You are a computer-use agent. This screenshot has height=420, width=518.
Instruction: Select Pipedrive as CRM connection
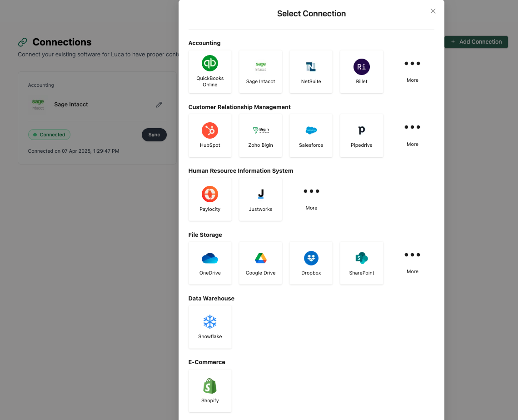[361, 135]
